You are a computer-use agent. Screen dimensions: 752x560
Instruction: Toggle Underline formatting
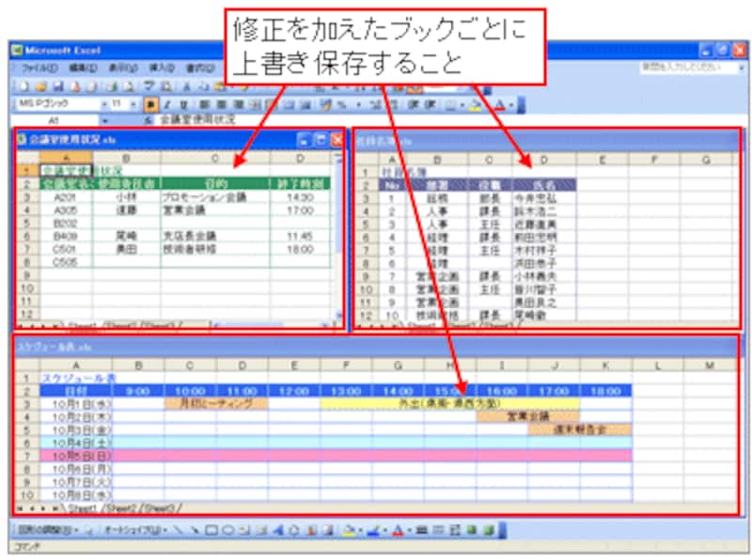tap(182, 104)
